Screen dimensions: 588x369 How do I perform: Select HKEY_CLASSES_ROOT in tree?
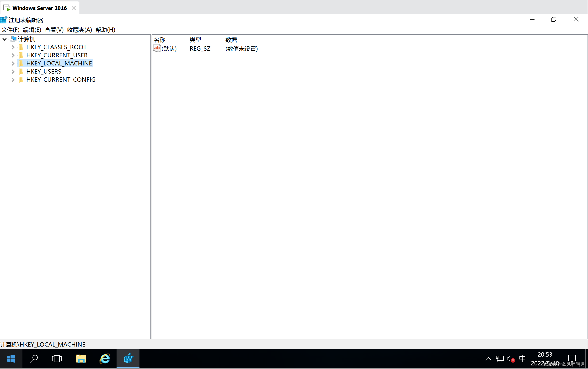(x=56, y=47)
